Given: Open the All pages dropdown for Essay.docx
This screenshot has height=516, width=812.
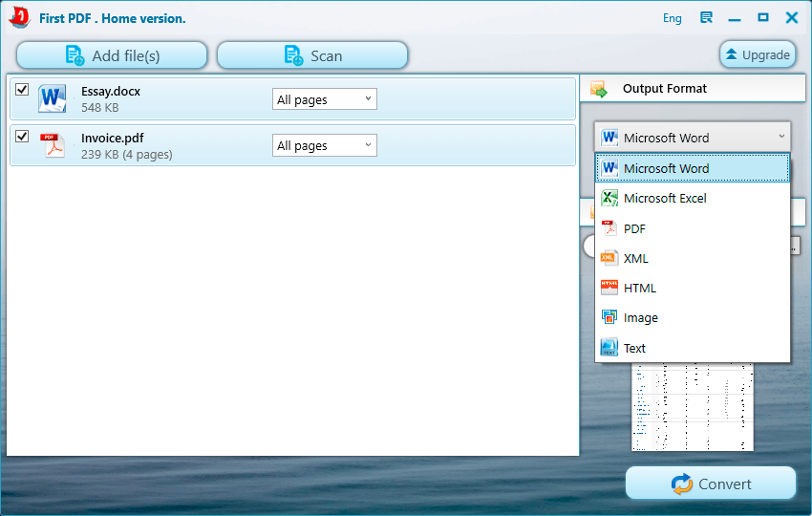Looking at the screenshot, I should click(x=324, y=99).
